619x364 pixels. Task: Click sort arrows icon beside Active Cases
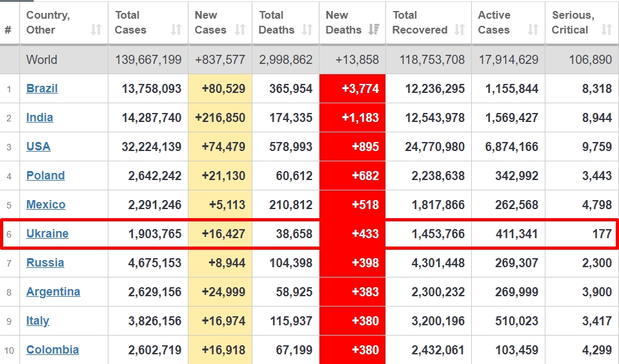[x=533, y=30]
